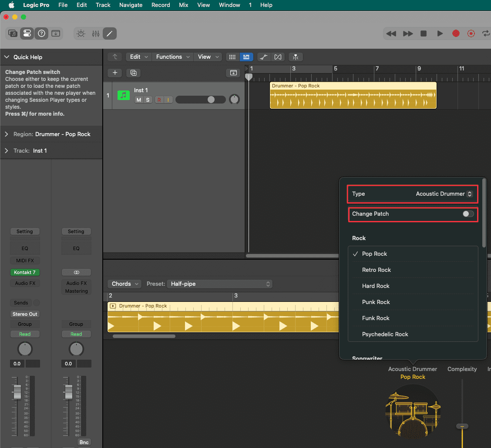Toggle Quick Help question mark button
Screen dimensions: 491x448
pos(41,33)
